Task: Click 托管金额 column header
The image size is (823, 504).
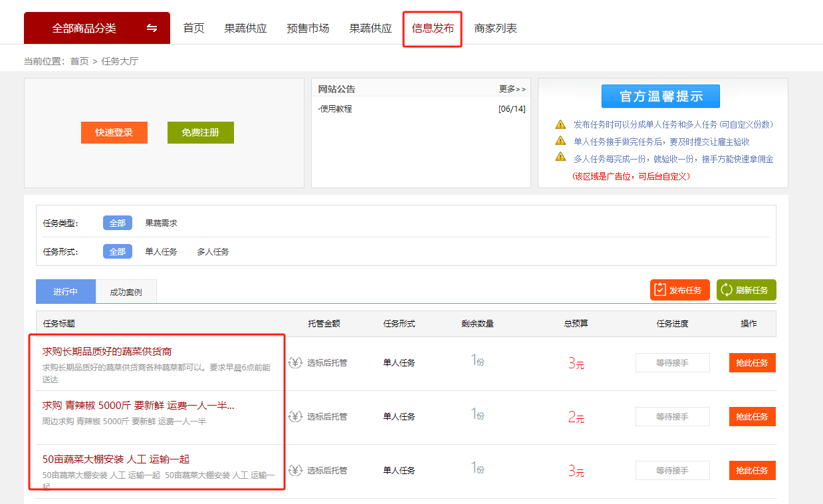Action: [324, 324]
